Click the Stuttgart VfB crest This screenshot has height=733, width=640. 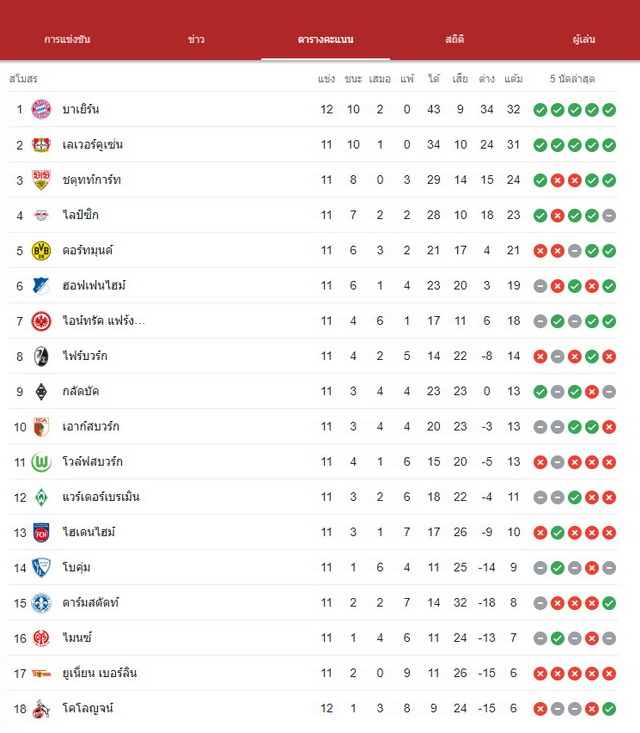click(x=41, y=180)
